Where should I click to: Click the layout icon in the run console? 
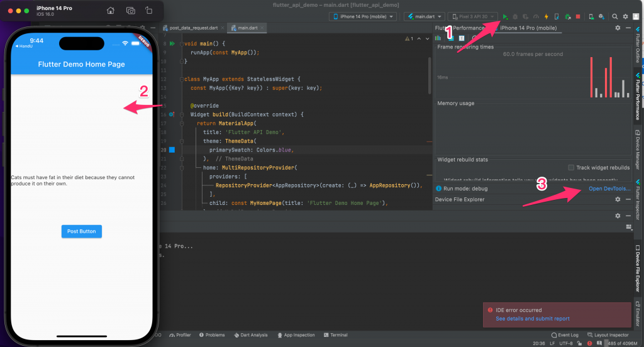[628, 227]
